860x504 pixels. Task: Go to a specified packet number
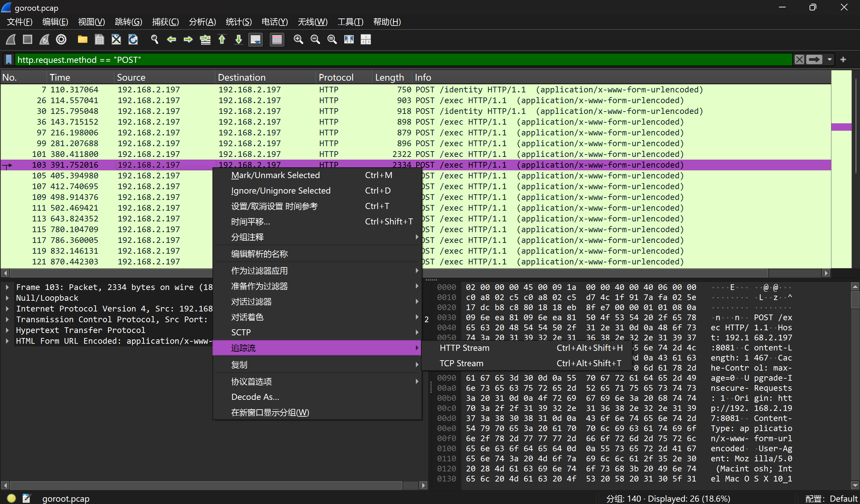point(205,40)
